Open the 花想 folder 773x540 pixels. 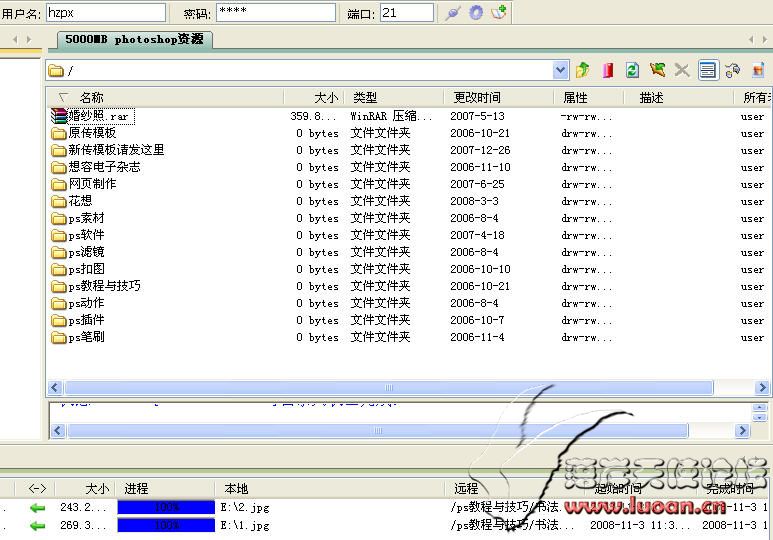coord(72,201)
